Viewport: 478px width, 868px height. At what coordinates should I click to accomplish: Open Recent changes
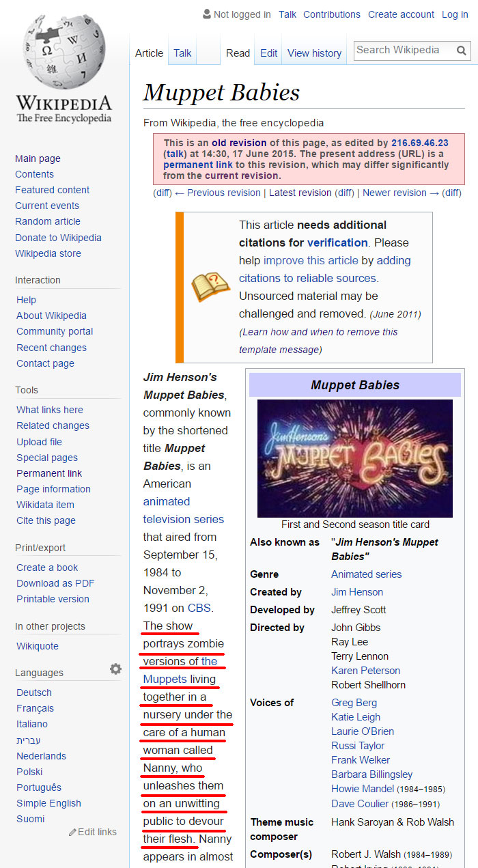coord(51,348)
